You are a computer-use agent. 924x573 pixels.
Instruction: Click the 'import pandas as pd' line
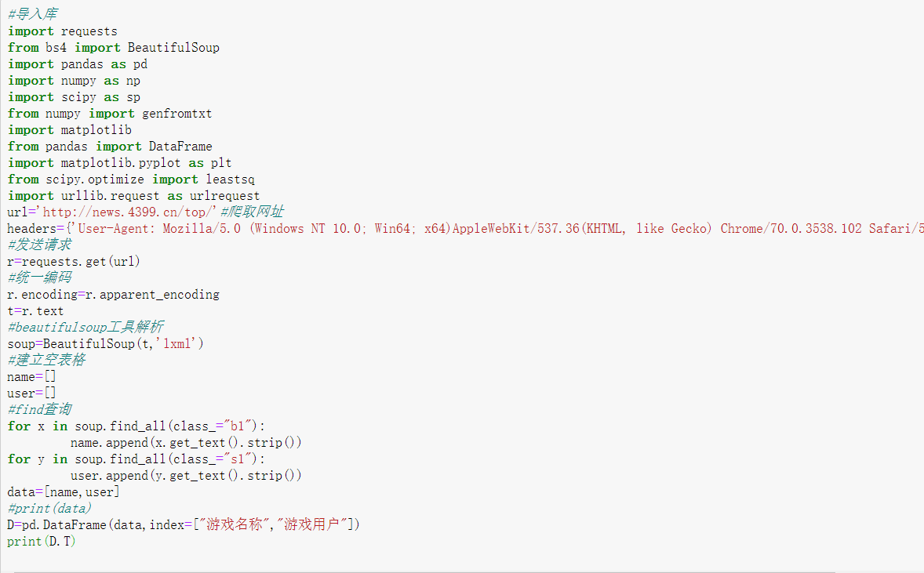pyautogui.click(x=78, y=64)
